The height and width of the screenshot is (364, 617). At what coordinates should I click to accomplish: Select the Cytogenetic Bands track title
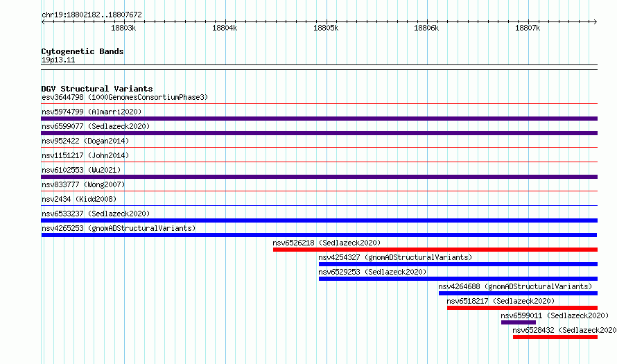point(82,51)
